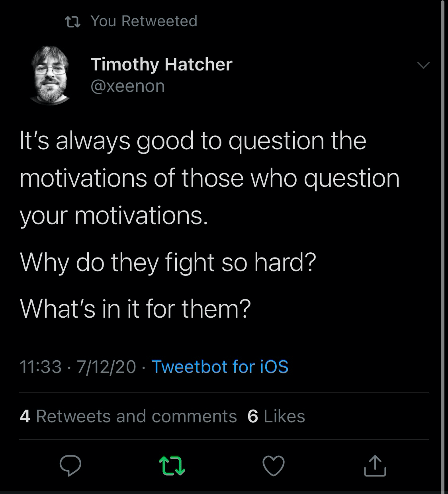
Task: Tap the "You Retweeted" label
Action: [144, 21]
